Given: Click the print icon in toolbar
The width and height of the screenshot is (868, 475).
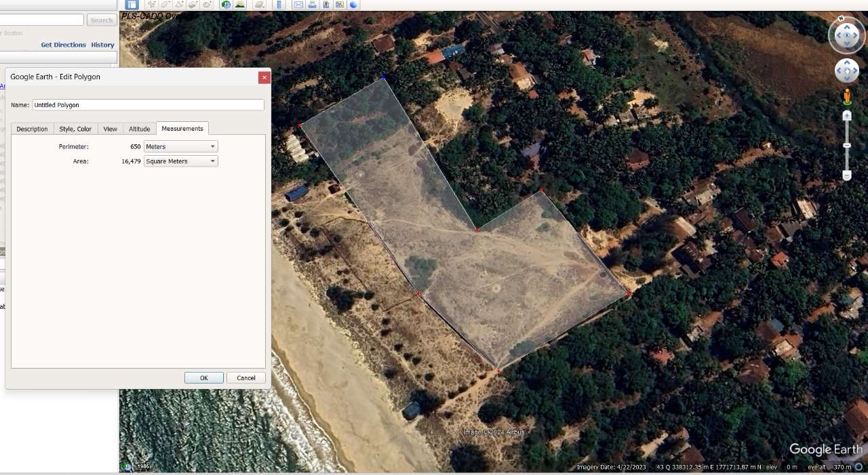Looking at the screenshot, I should pos(312,4).
